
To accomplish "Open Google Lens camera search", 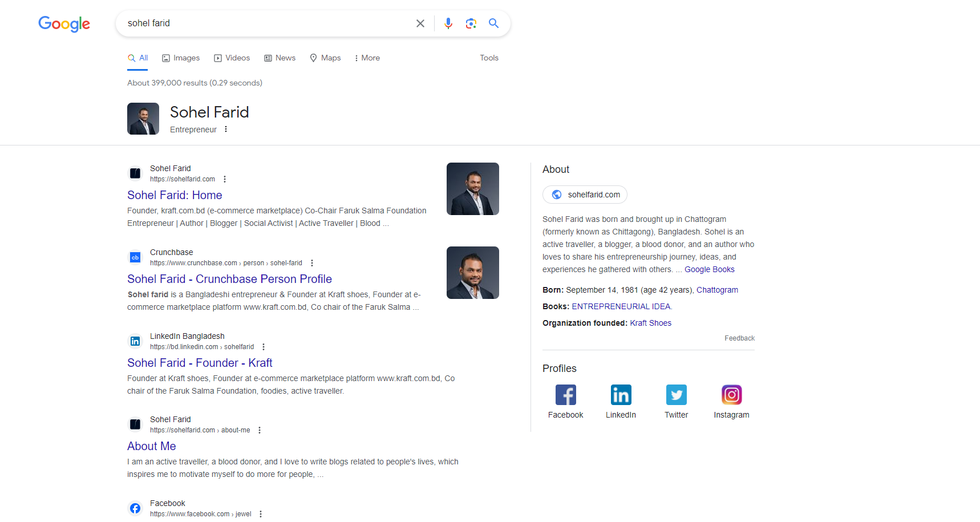I will click(471, 23).
